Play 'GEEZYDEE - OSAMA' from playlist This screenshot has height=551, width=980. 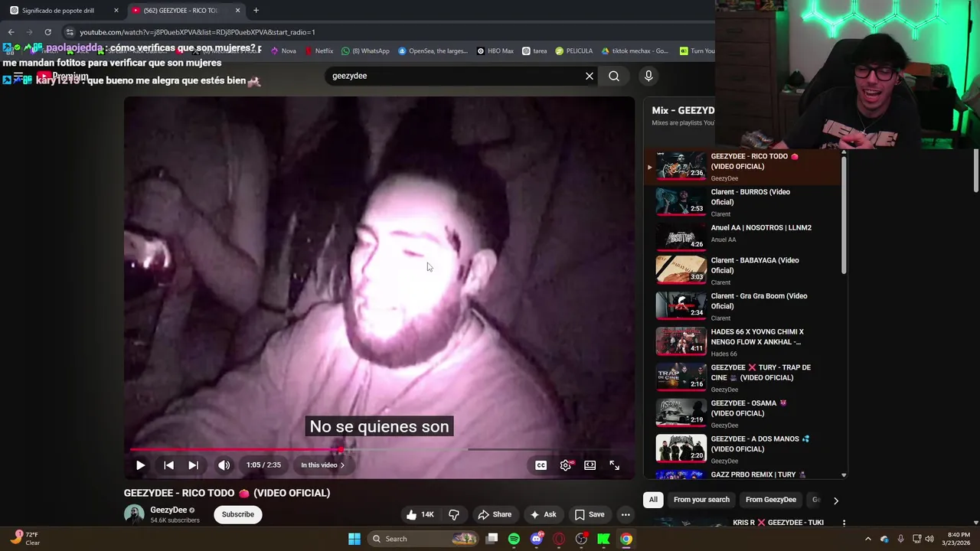[743, 413]
